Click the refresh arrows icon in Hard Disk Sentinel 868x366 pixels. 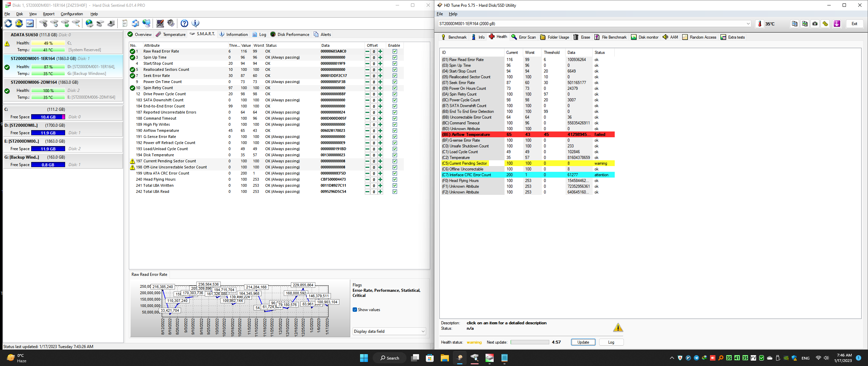pos(8,23)
